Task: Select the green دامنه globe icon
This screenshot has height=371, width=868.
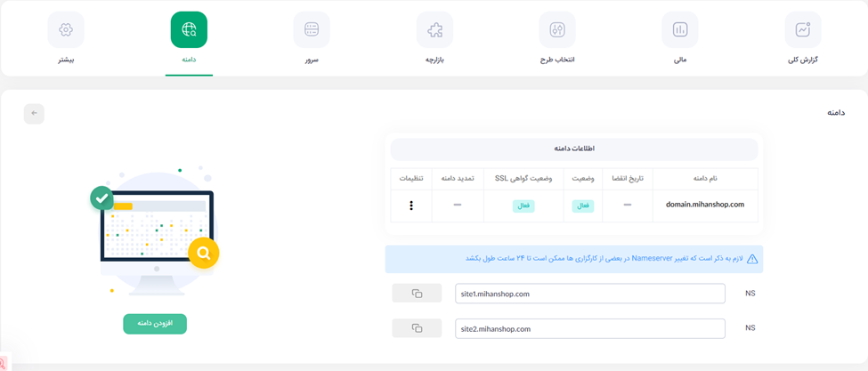Action: [x=189, y=30]
